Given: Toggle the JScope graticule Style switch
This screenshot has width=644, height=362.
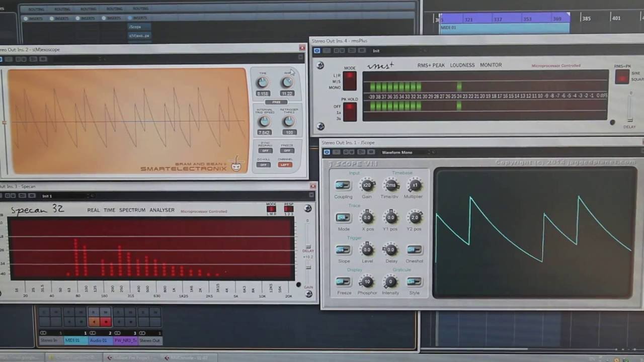Looking at the screenshot, I should [414, 282].
